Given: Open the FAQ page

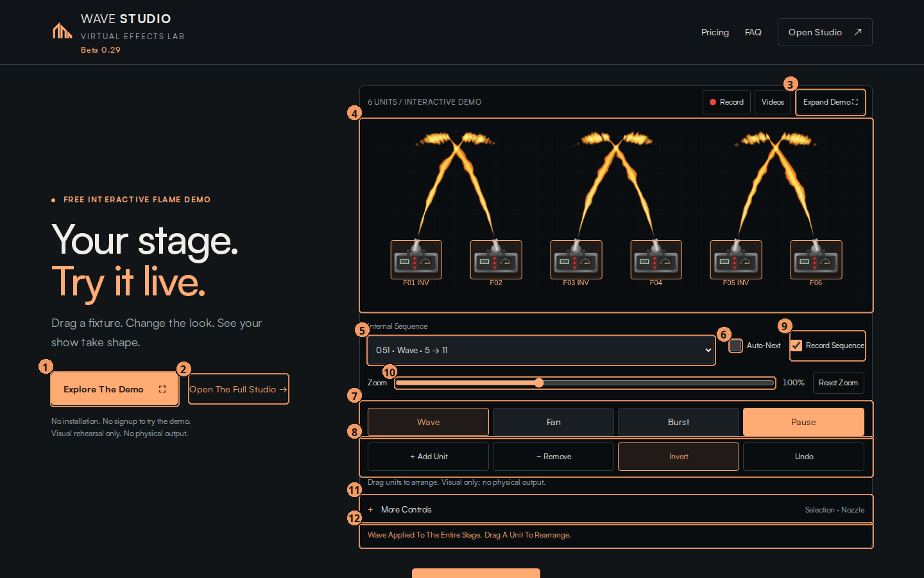Looking at the screenshot, I should coord(753,32).
